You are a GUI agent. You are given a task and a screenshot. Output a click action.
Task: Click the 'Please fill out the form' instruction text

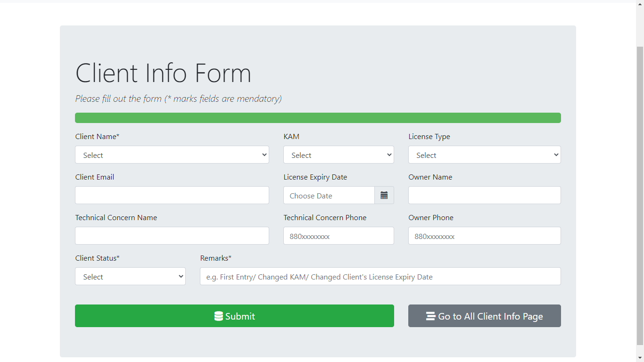pos(178,99)
